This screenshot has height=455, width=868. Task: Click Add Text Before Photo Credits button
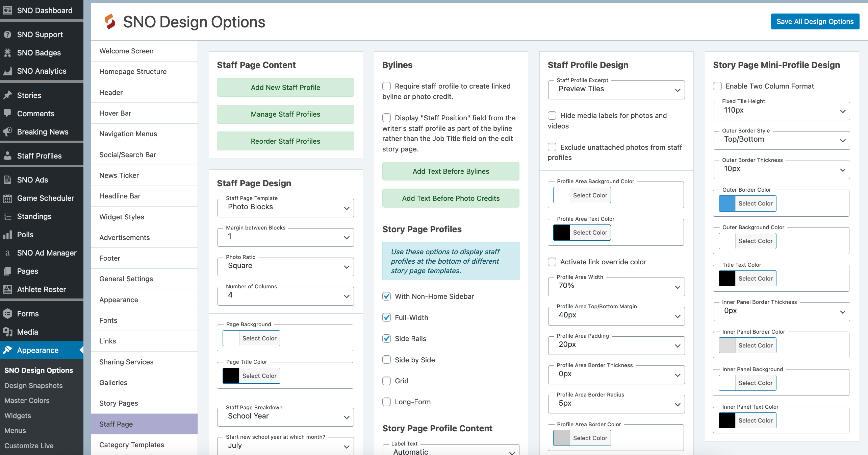click(451, 198)
